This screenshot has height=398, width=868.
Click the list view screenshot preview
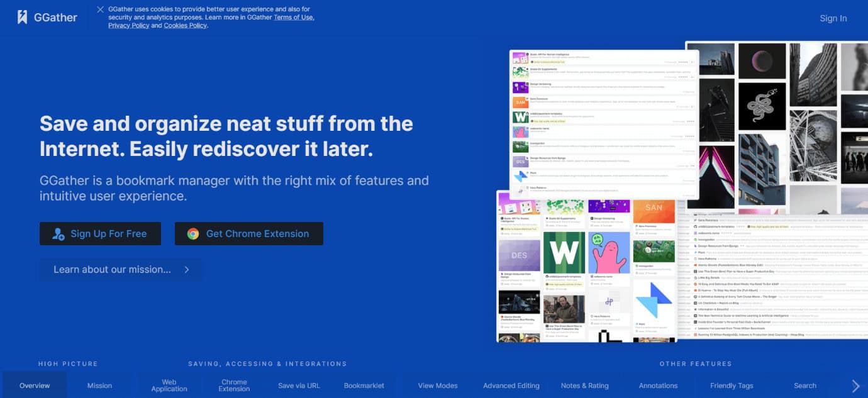(x=604, y=124)
